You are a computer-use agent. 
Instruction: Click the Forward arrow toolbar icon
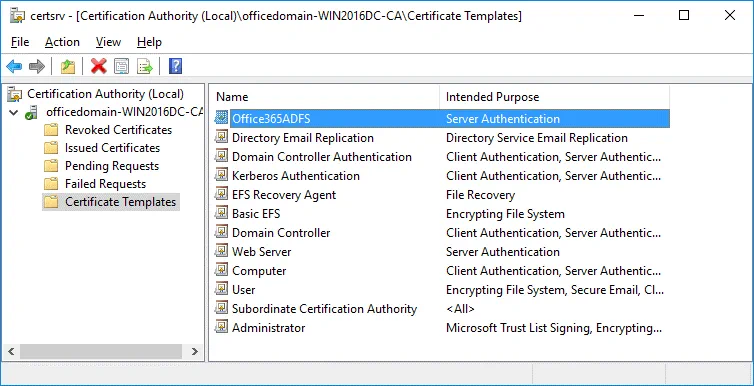37,66
